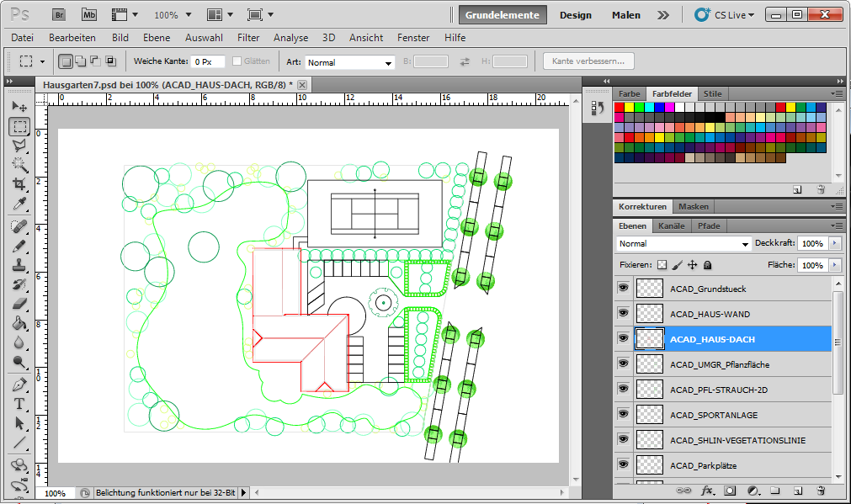Image resolution: width=851 pixels, height=504 pixels.
Task: Open the layer blend mode dropdown
Action: point(683,244)
